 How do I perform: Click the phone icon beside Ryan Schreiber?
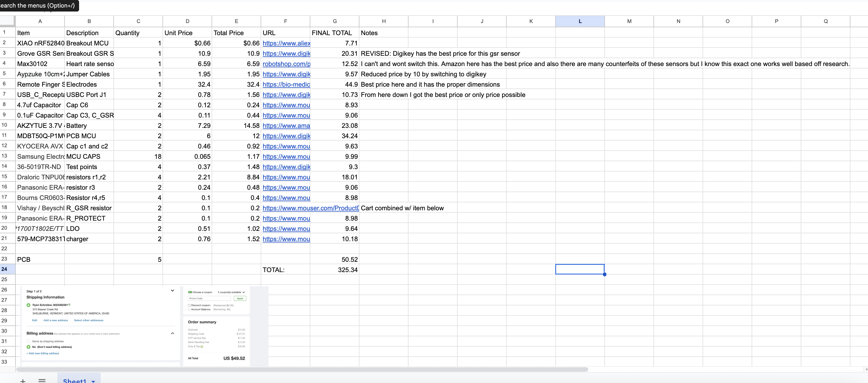tap(69, 305)
